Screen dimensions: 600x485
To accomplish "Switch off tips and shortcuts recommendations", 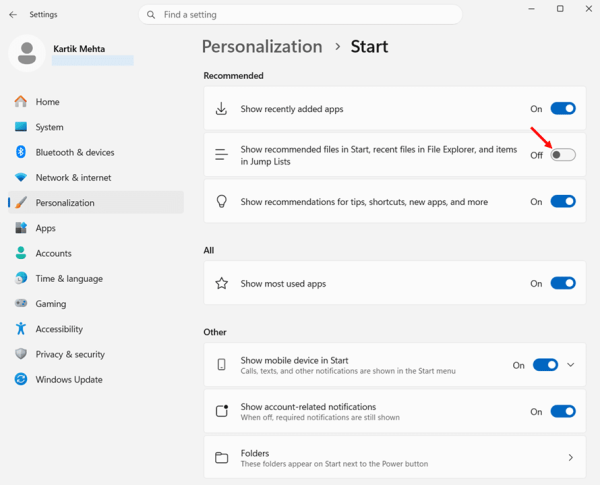I will tap(562, 201).
